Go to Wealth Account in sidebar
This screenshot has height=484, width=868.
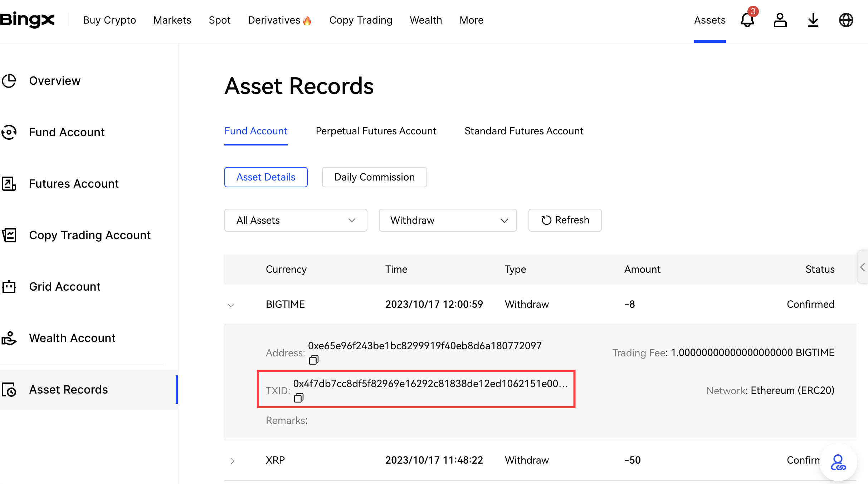pos(72,338)
